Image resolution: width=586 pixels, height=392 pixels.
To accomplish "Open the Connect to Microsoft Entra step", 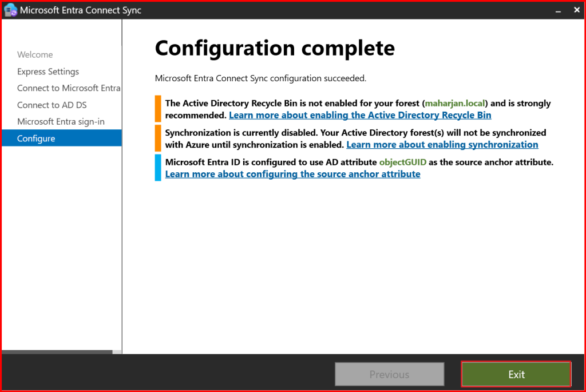I will [69, 88].
